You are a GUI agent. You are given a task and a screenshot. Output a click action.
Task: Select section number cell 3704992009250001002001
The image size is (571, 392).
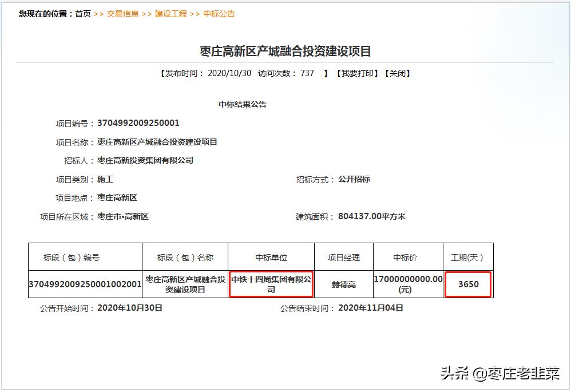tap(85, 284)
